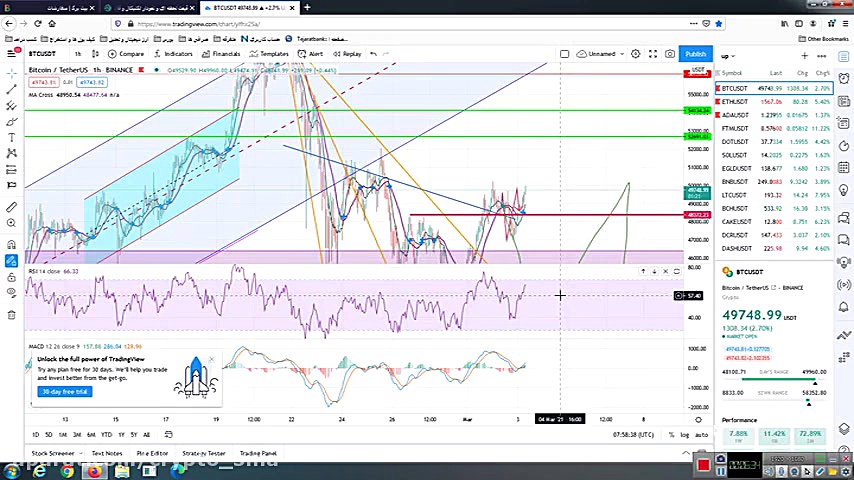The height and width of the screenshot is (480, 854).
Task: Select the pitchfork drawing tool
Action: click(11, 106)
